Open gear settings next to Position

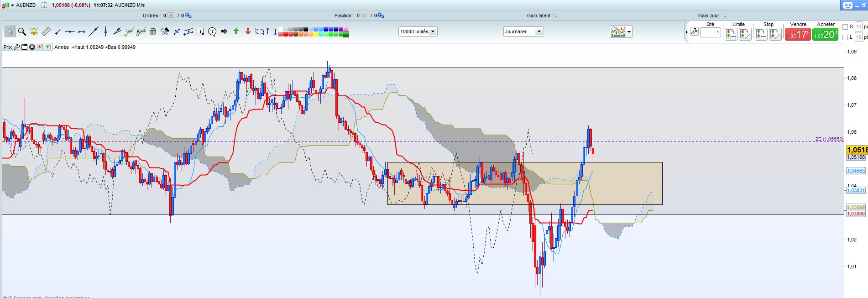coord(381,16)
